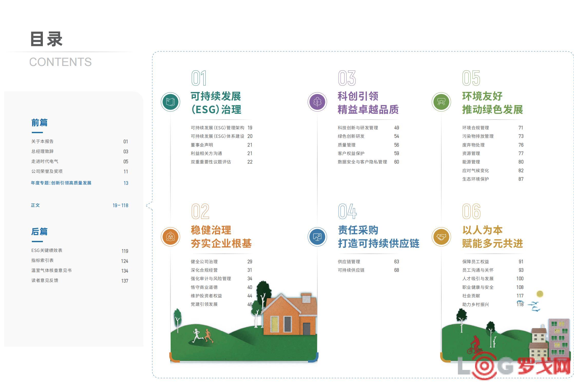This screenshot has height=392, width=574.
Task: Click the gold handshake icon for chapter 06
Action: click(x=441, y=237)
